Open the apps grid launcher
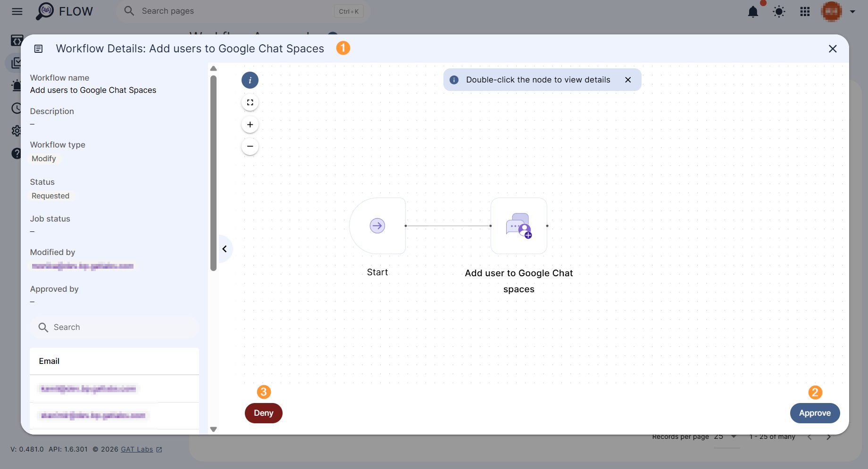 pyautogui.click(x=805, y=11)
